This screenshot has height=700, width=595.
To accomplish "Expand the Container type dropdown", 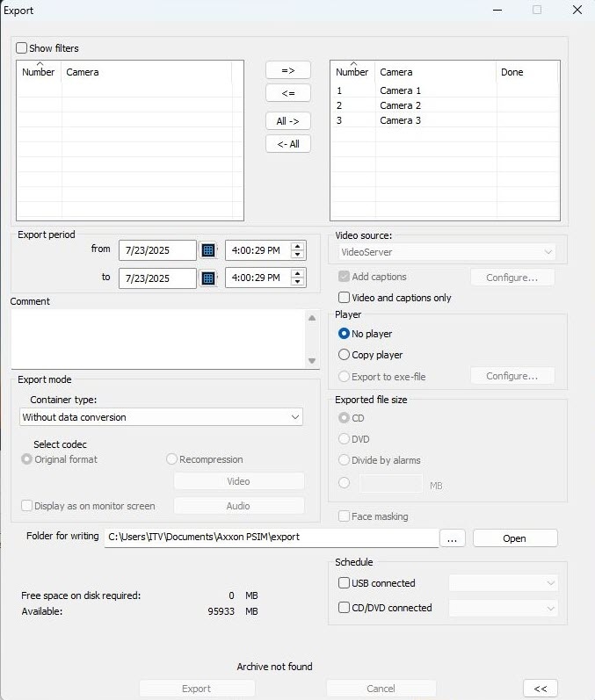I will tap(161, 417).
